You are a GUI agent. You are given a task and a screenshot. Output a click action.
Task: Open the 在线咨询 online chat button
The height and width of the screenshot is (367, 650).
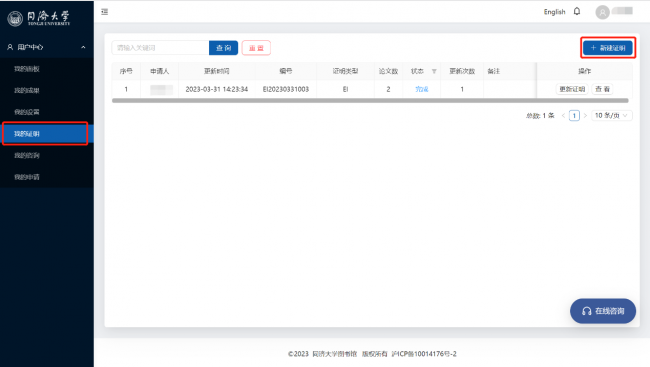pos(603,311)
